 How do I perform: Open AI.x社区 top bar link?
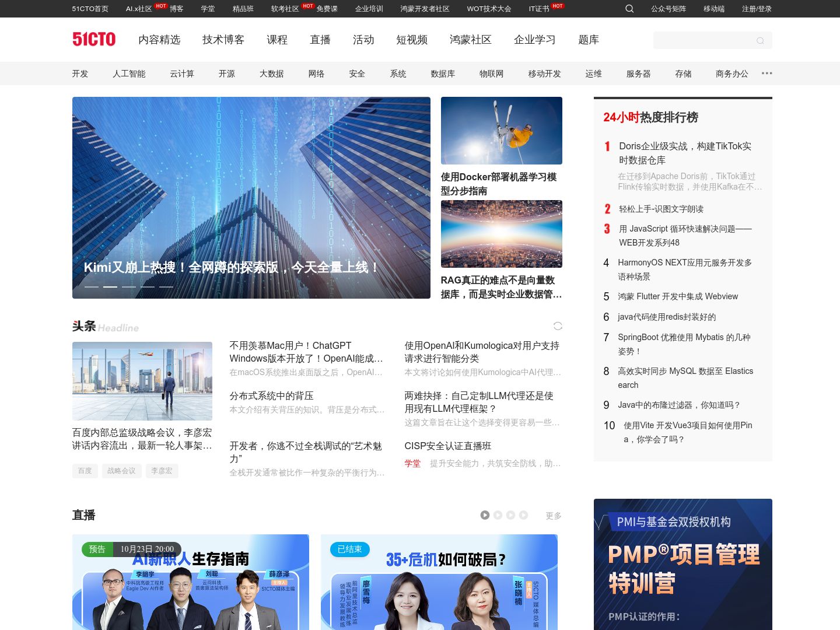[139, 9]
